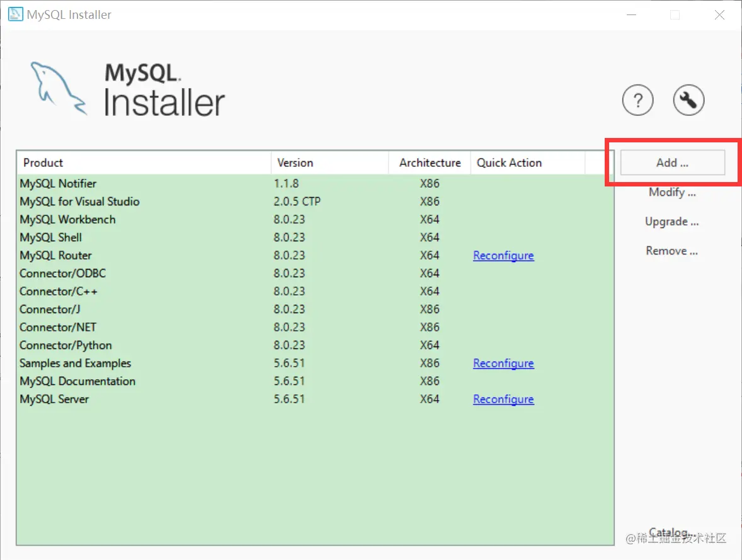Reconfigure Samples and Examples
Image resolution: width=742 pixels, height=560 pixels.
click(503, 363)
